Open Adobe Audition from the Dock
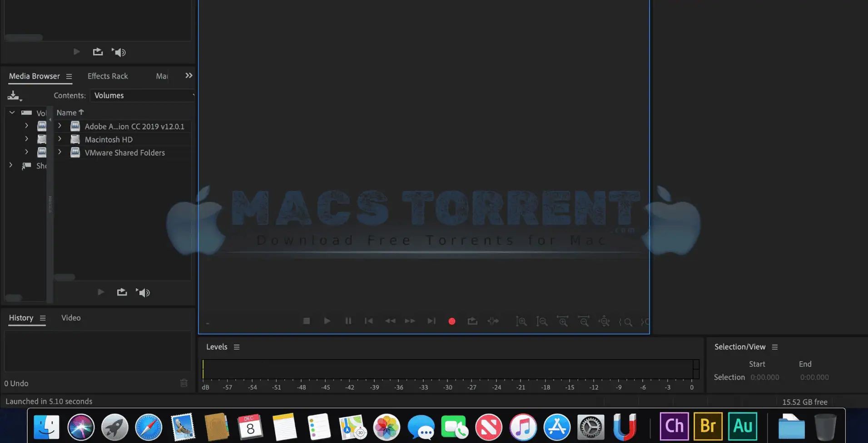868x443 pixels. point(743,426)
